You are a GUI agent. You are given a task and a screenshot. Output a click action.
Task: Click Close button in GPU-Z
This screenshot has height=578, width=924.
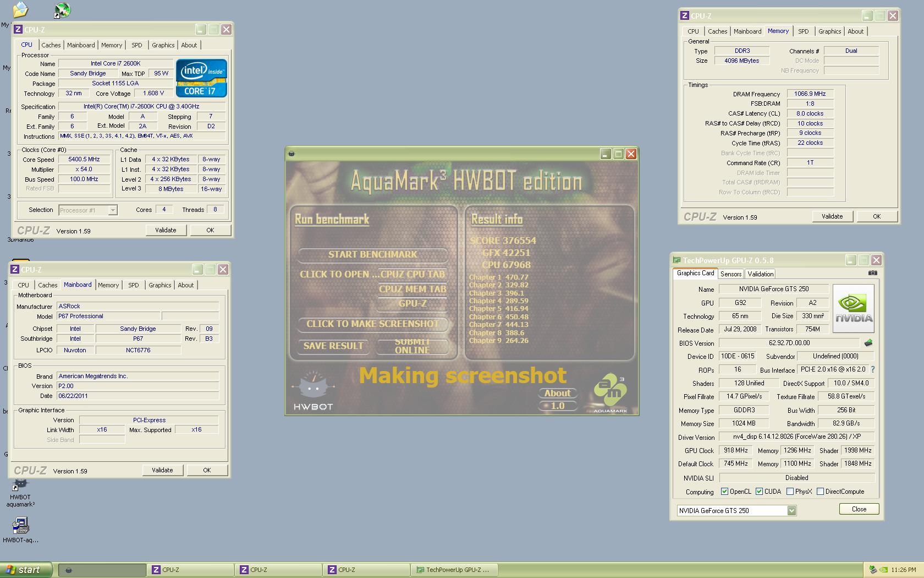pyautogui.click(x=859, y=509)
